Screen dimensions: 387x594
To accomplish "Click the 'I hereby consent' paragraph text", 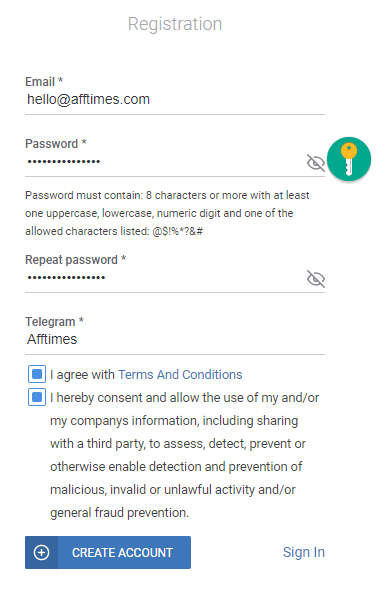I will point(184,455).
